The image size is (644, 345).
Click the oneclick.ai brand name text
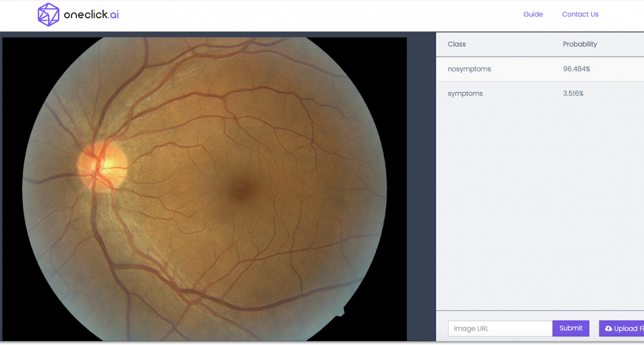pos(91,15)
